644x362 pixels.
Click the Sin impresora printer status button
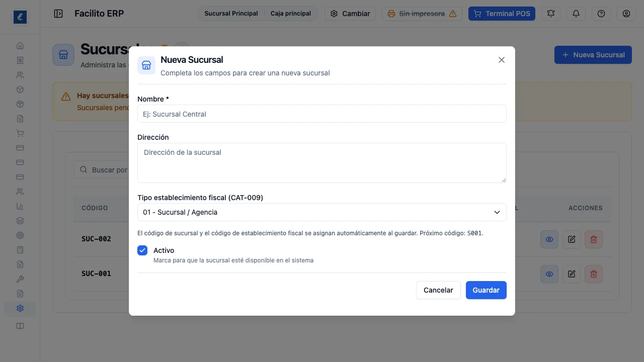pos(422,14)
